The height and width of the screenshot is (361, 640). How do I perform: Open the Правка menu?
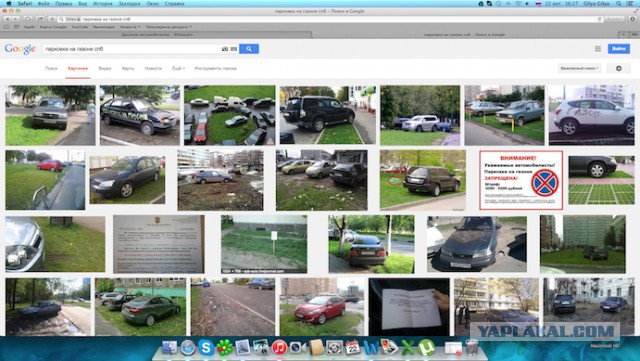64,4
